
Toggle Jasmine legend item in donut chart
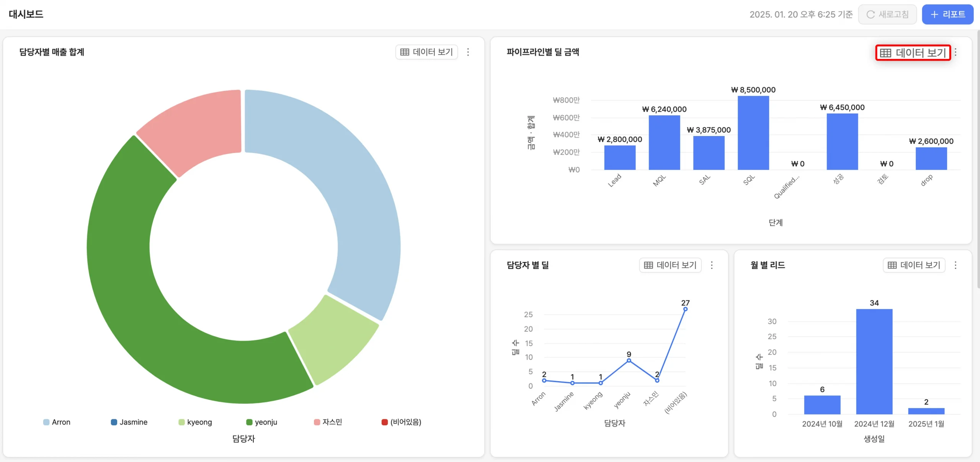(129, 422)
